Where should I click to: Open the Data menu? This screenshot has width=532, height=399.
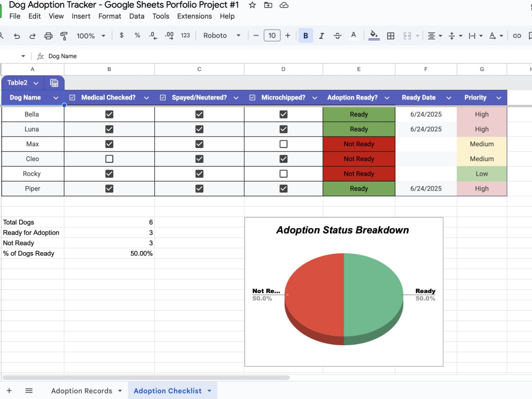pos(137,16)
